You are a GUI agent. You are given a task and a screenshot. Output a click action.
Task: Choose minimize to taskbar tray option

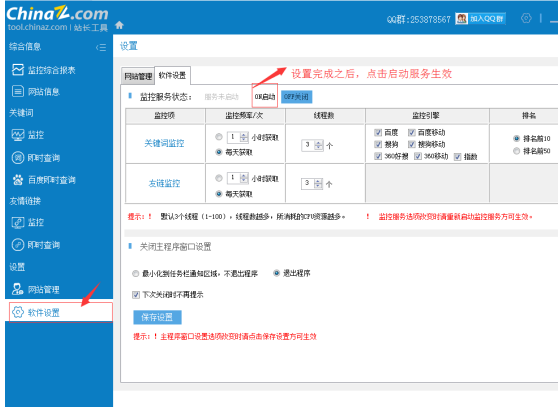tap(135, 273)
